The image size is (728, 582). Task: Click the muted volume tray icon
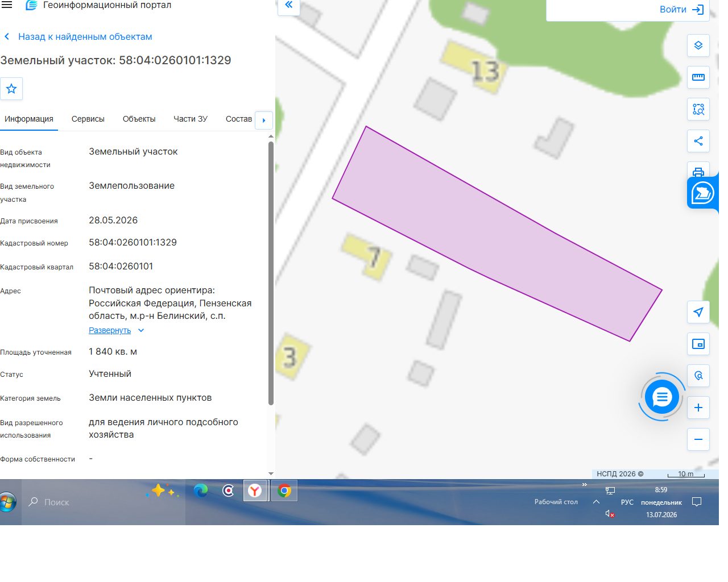click(x=610, y=514)
